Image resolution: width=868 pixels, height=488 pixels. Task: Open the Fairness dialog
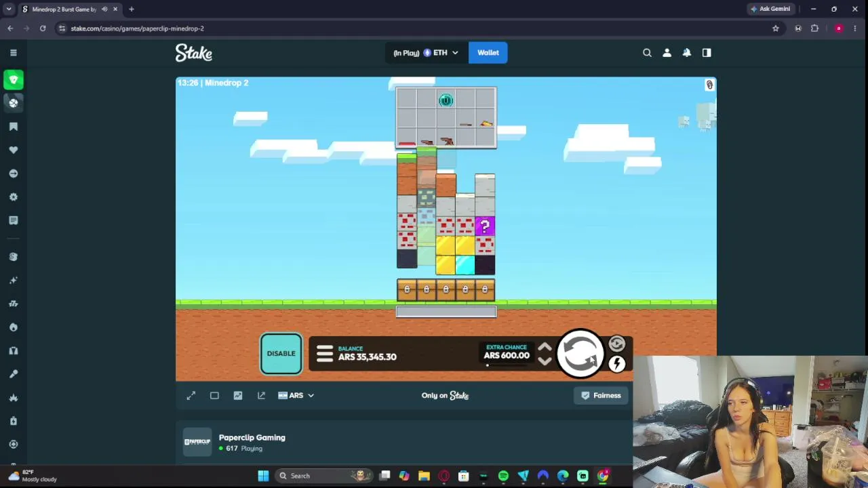[601, 395]
